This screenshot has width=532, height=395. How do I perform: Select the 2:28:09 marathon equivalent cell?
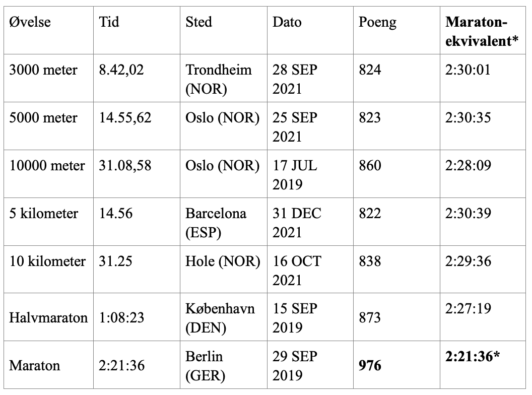click(468, 166)
